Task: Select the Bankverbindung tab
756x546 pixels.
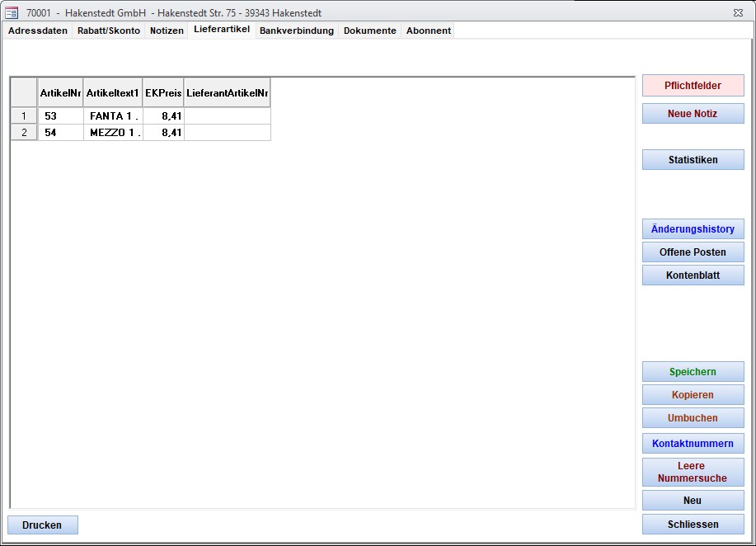Action: [x=297, y=31]
